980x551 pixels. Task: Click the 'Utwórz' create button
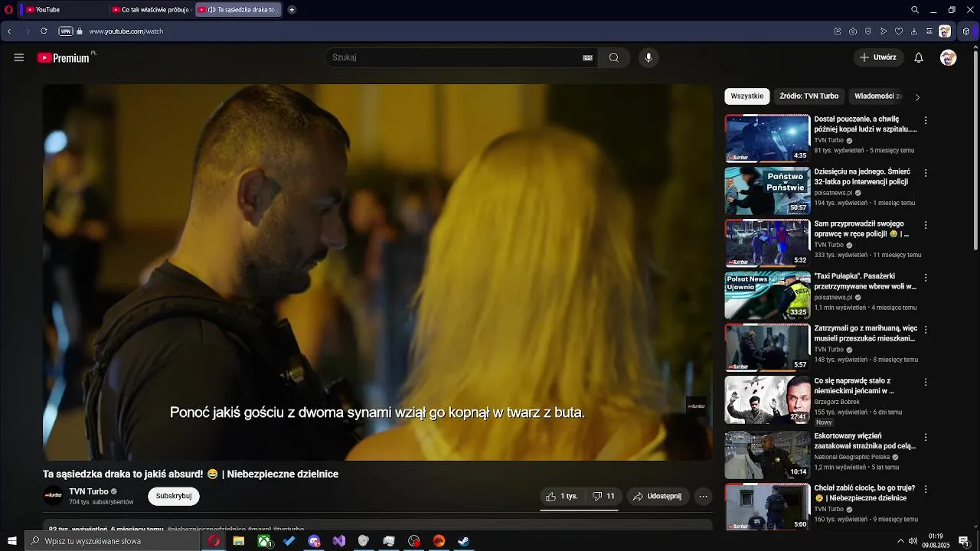[x=878, y=57]
